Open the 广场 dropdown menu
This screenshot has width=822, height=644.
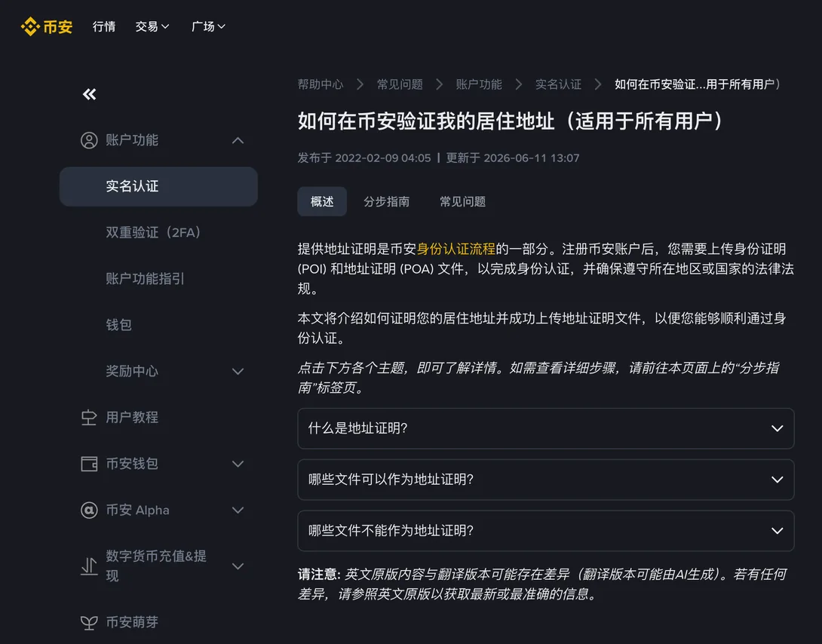(208, 26)
